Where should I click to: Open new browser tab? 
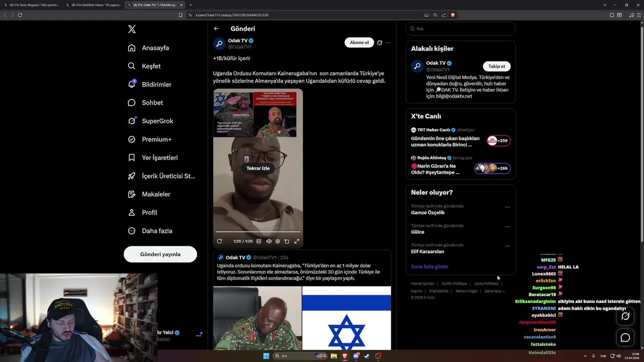coord(190,5)
